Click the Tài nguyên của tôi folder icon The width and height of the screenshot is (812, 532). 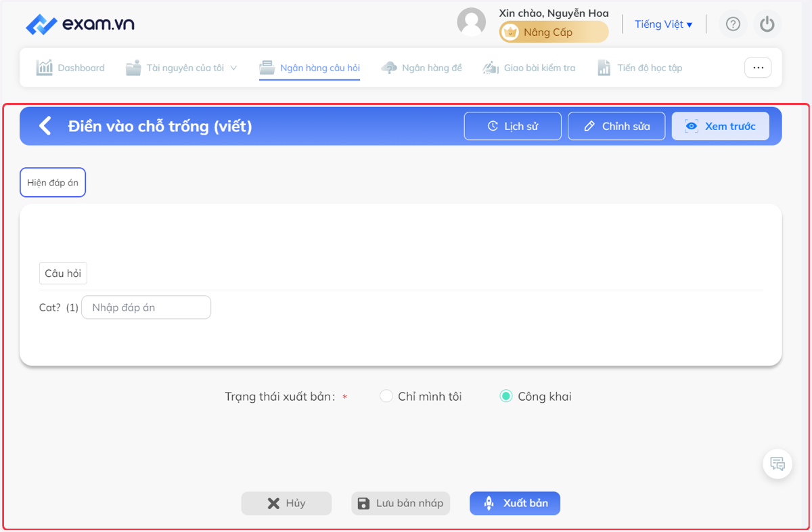[x=133, y=68]
